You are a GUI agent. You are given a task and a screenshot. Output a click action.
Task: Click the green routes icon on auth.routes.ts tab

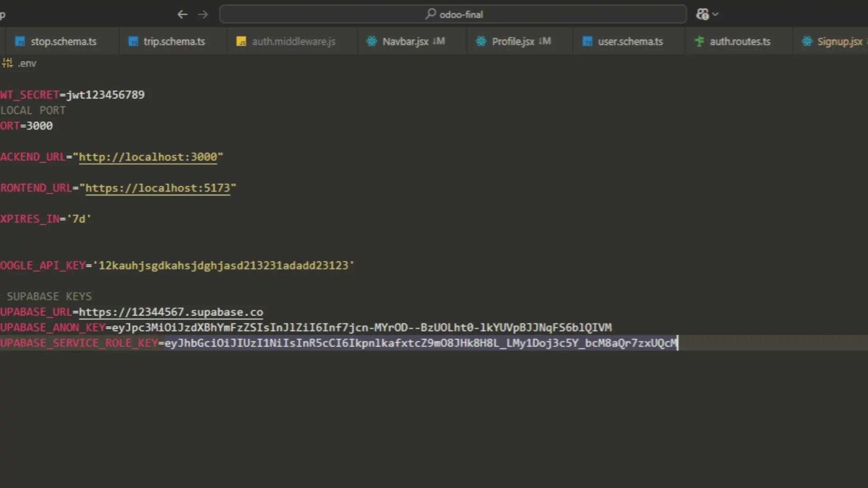[x=699, y=41]
